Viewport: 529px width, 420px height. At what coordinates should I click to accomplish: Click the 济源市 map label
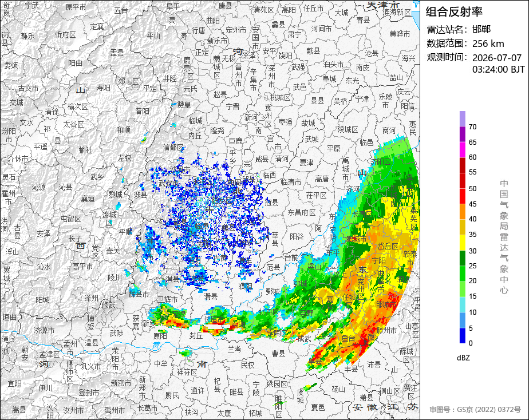44,330
